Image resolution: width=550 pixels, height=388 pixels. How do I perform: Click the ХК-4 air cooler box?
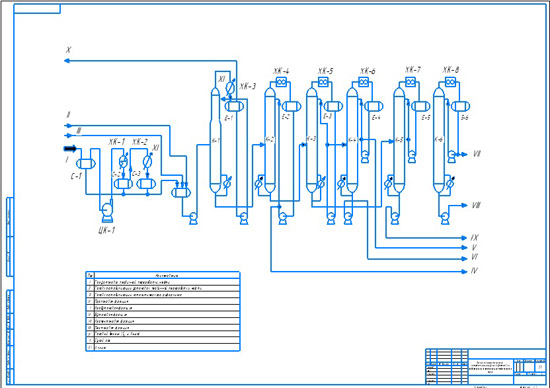click(x=281, y=82)
